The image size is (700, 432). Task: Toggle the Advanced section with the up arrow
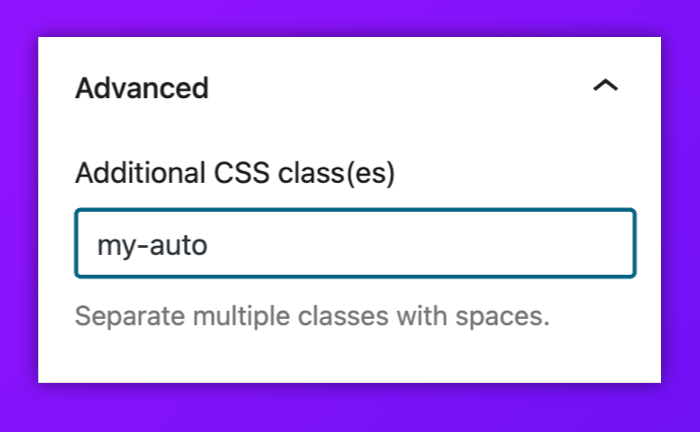(x=605, y=85)
